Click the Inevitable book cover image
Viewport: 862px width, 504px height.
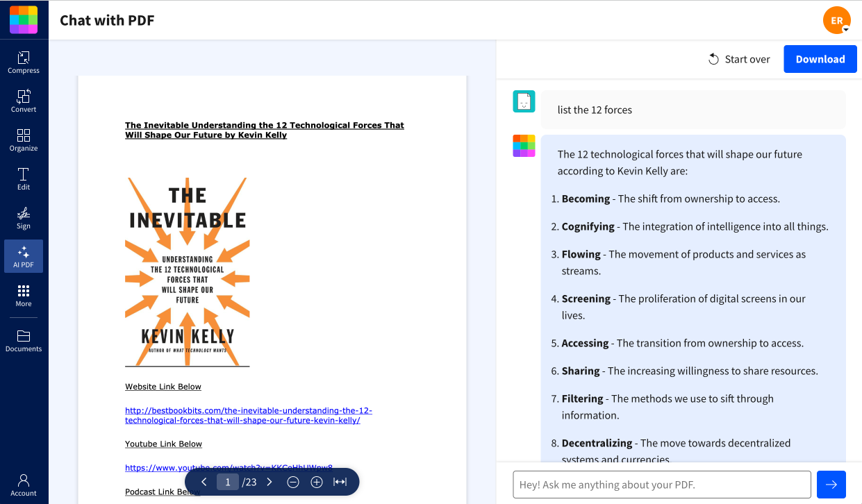[188, 272]
